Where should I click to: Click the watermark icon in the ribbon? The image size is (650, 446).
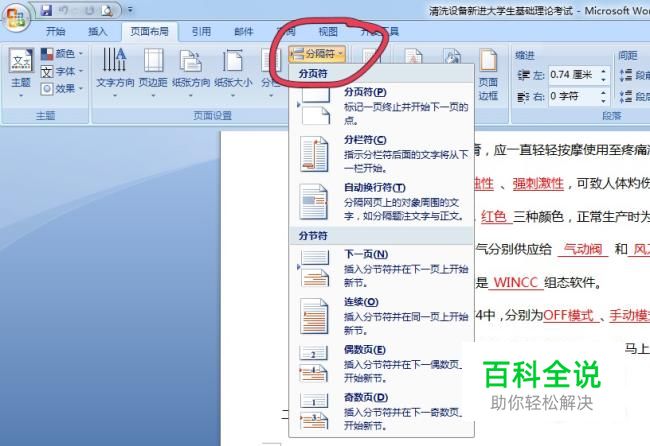(413, 58)
